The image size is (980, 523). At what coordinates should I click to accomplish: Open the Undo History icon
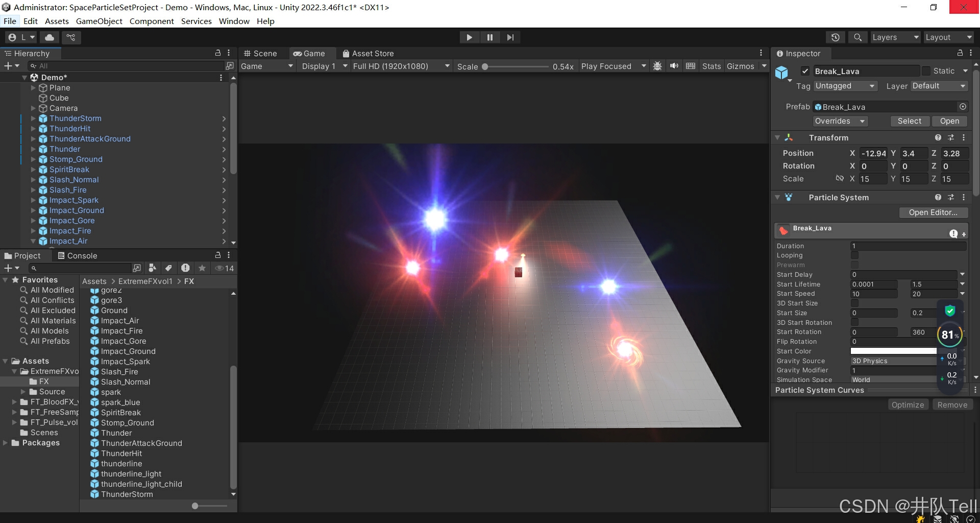click(x=836, y=37)
